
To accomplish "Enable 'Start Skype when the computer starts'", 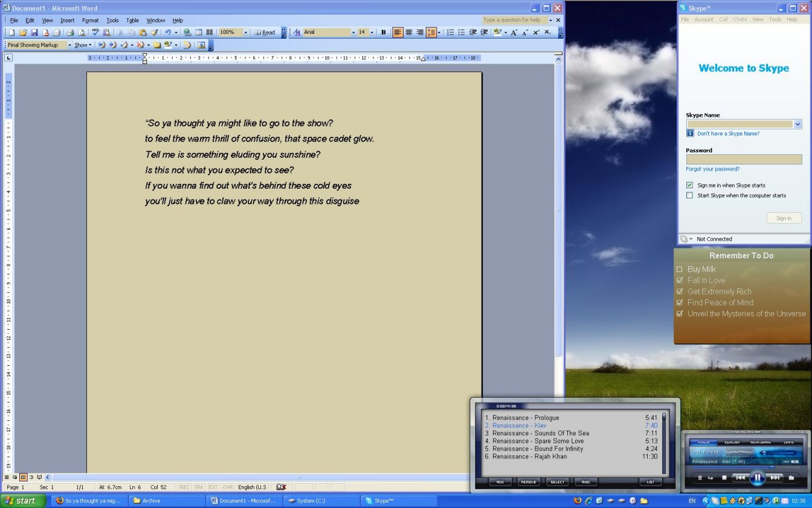I will (x=689, y=195).
